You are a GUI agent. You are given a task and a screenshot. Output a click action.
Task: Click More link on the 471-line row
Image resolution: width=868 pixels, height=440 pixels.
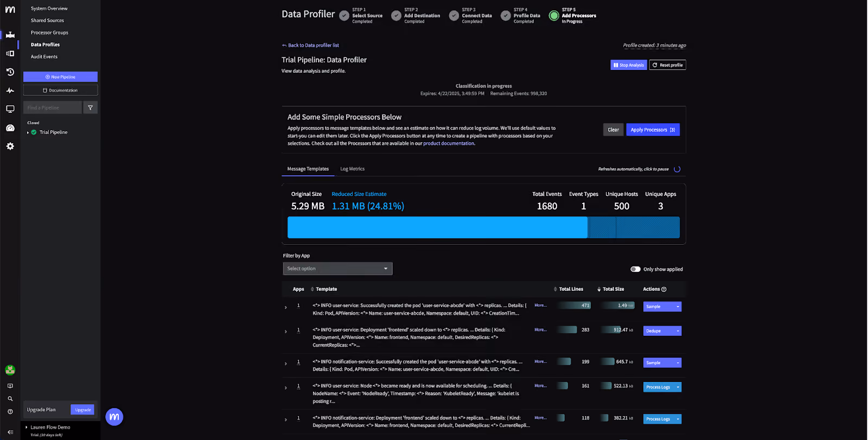coord(540,305)
